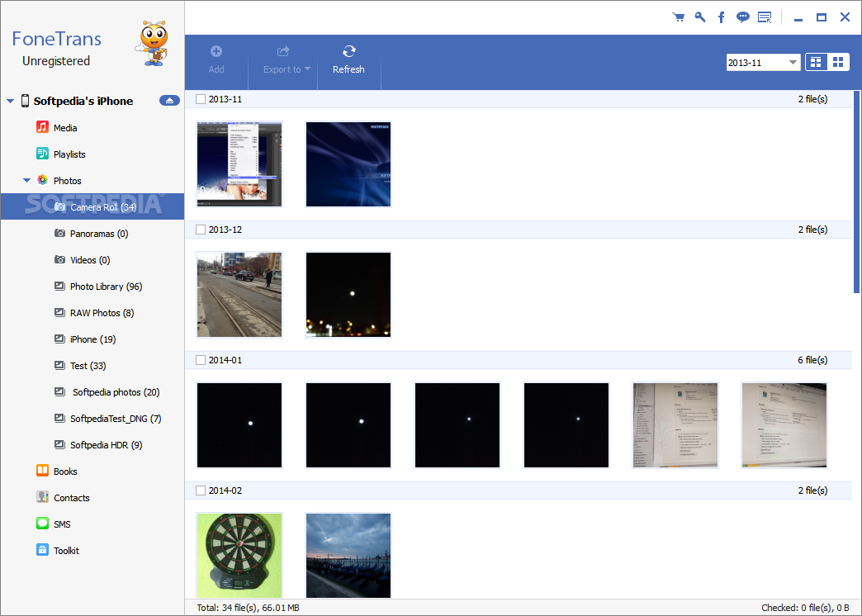Click the FoneTrans bee mascot logo
The height and width of the screenshot is (616, 862).
(152, 44)
